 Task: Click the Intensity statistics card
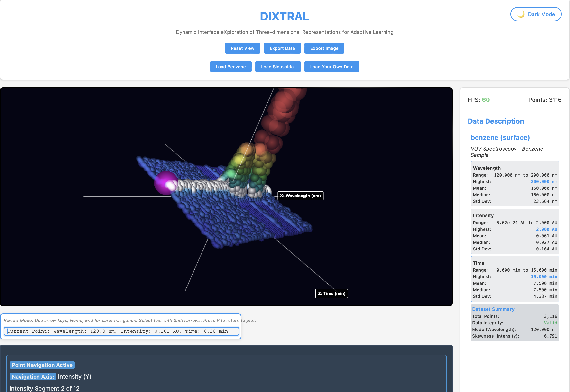pos(514,232)
